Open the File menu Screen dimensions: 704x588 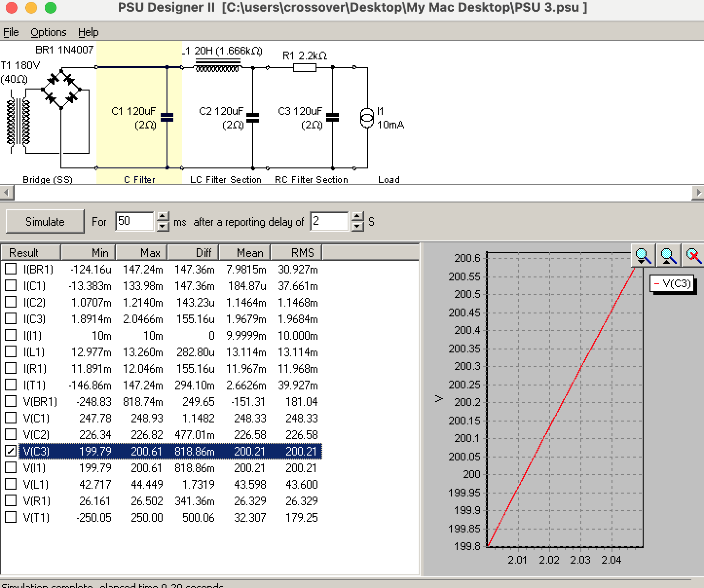pos(11,32)
